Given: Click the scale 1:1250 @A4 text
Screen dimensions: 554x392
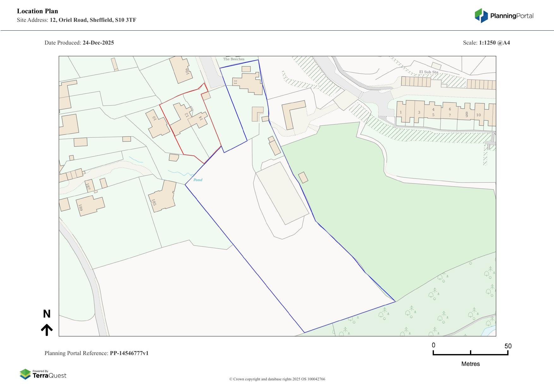Looking at the screenshot, I should click(x=494, y=43).
